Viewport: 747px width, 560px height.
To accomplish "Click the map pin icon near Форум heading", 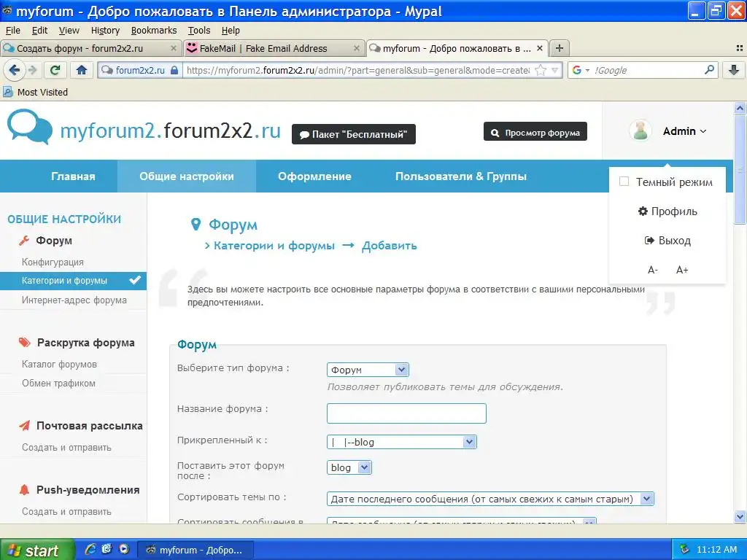I will [196, 225].
